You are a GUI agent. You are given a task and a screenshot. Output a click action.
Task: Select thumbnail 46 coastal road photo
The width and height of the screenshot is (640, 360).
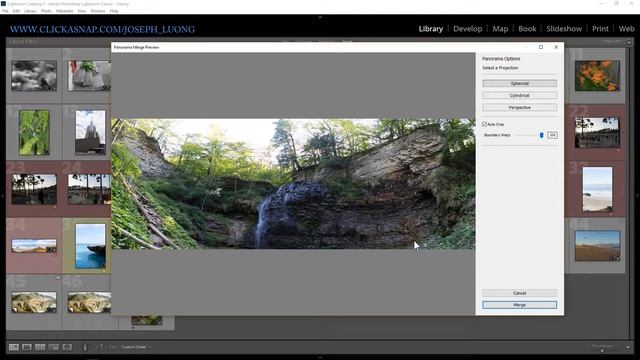pyautogui.click(x=89, y=302)
